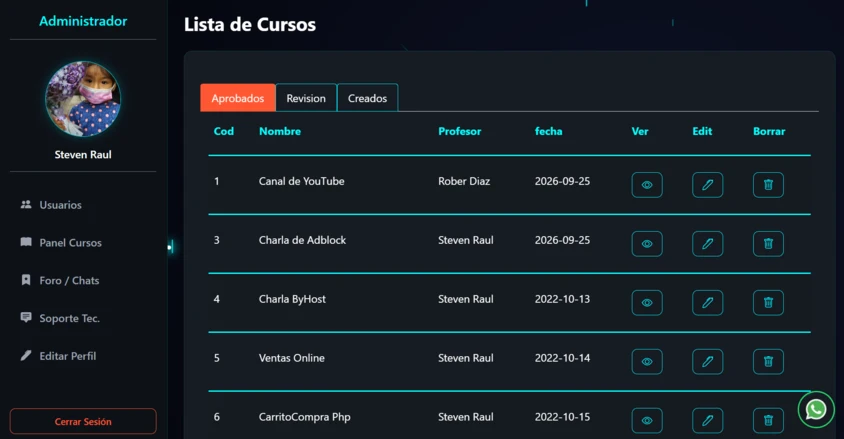This screenshot has width=844, height=439.
Task: Edit the CarritoCompra Php course
Action: point(707,421)
